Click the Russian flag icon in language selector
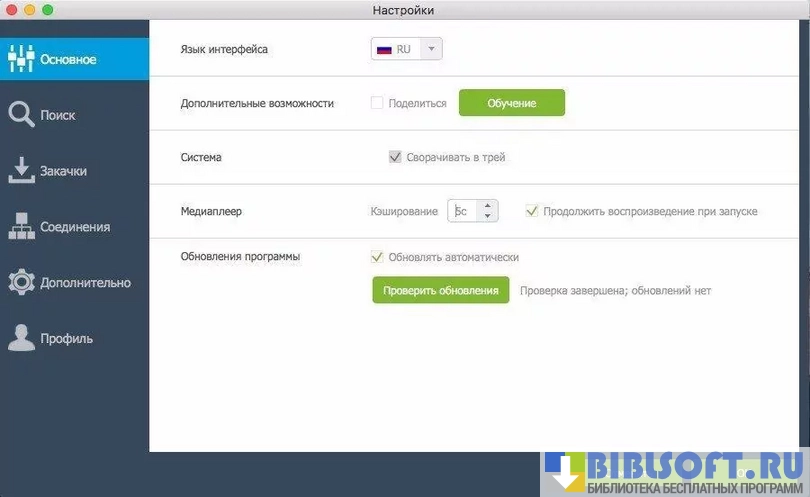 pos(383,49)
